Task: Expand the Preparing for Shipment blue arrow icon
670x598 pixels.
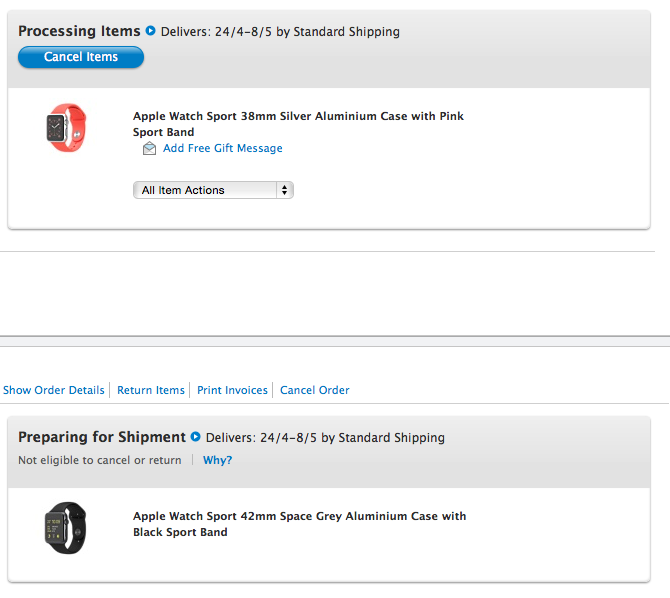Action: 196,436
